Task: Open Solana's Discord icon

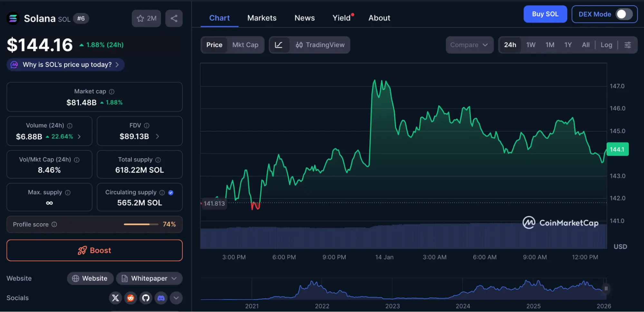Action: [x=161, y=298]
